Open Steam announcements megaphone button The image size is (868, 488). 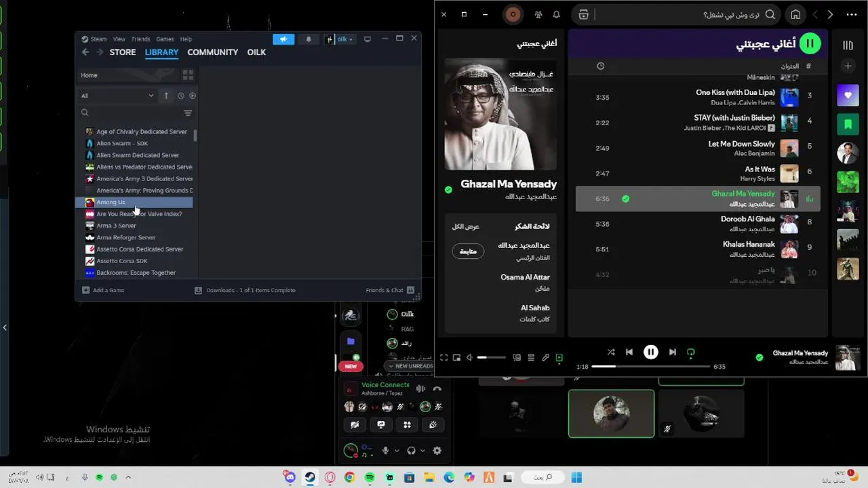(283, 39)
